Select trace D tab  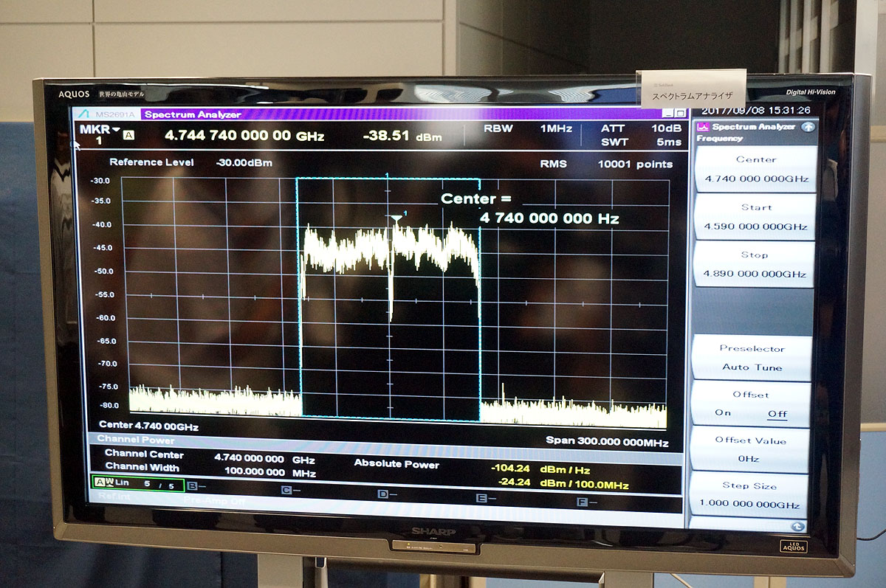point(387,494)
